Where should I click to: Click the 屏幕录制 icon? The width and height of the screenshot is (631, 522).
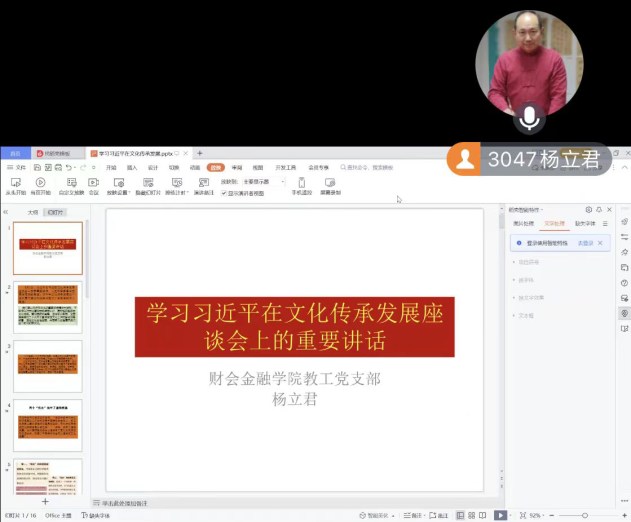(330, 183)
